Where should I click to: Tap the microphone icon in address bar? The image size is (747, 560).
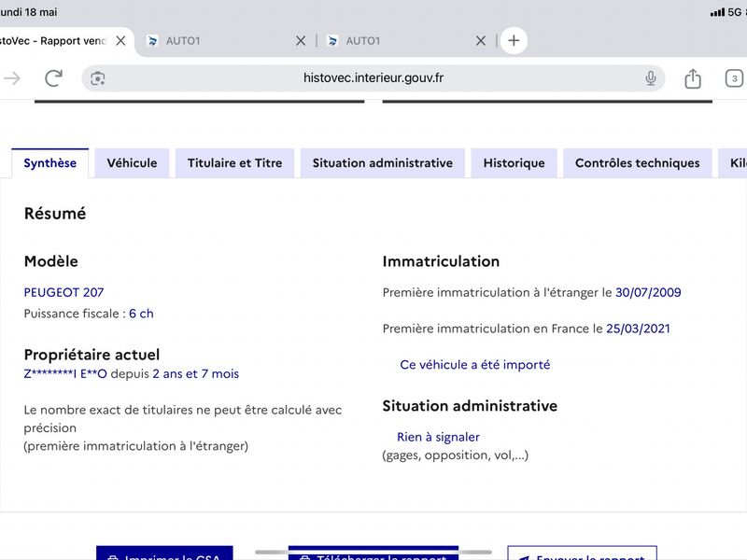tap(650, 78)
